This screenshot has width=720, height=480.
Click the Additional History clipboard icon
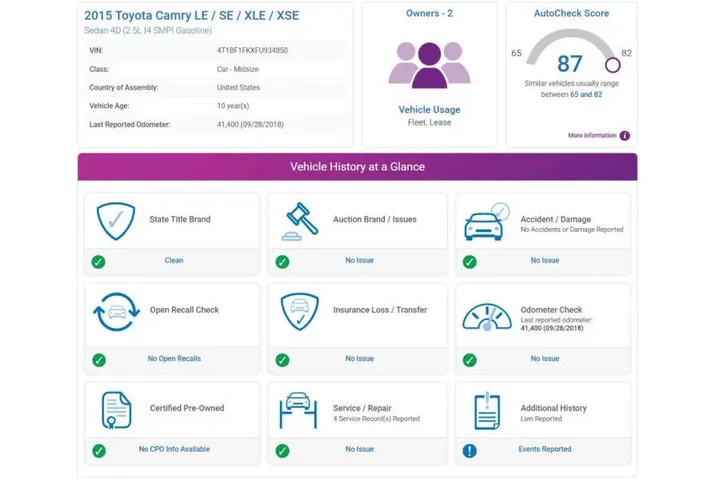[x=487, y=409]
